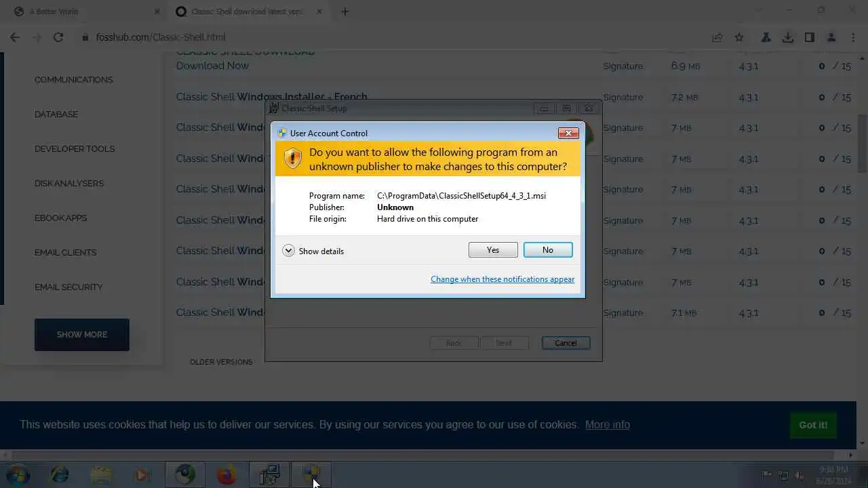Open volume icon in system tray
Screen dimensions: 868x488
pos(800,475)
